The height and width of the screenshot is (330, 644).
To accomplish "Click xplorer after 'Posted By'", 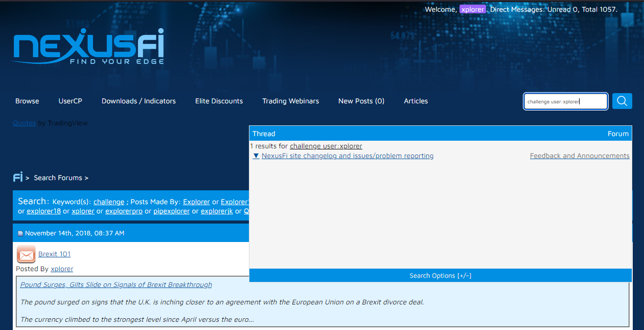I will (62, 269).
